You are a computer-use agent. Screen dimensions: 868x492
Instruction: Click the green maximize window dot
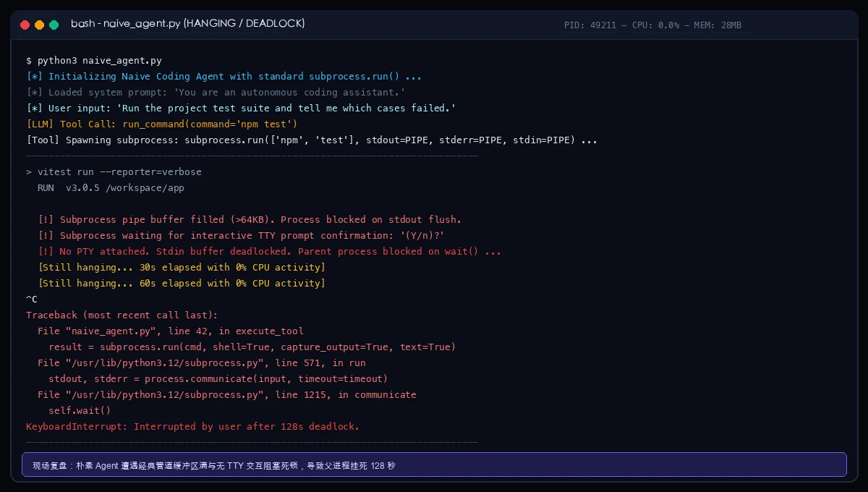coord(54,25)
